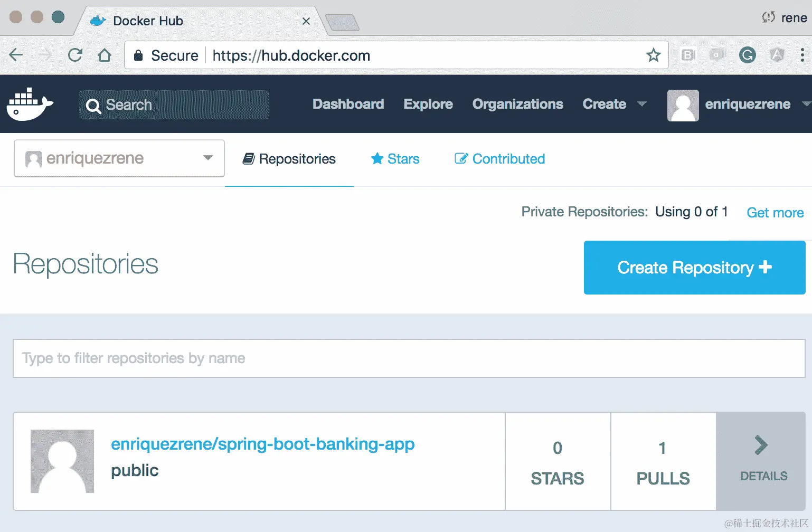Reload the Docker Hub page
Viewport: 812px width, 532px height.
75,55
